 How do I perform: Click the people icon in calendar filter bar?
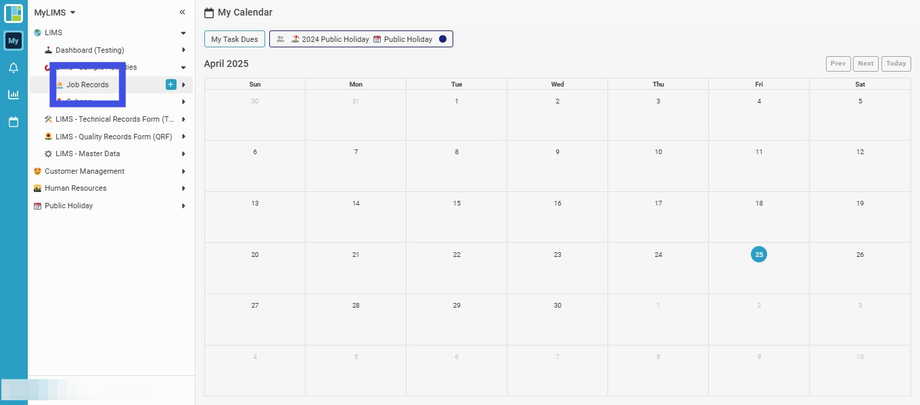click(280, 39)
